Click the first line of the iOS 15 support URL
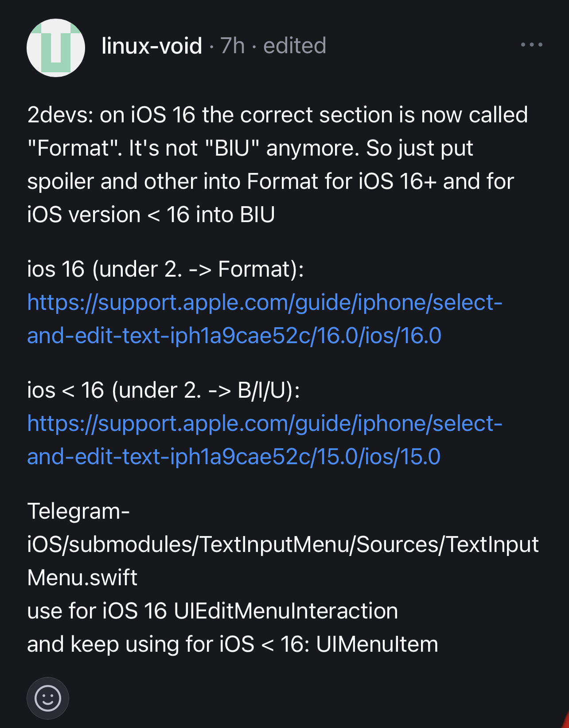The image size is (569, 728). (x=265, y=423)
